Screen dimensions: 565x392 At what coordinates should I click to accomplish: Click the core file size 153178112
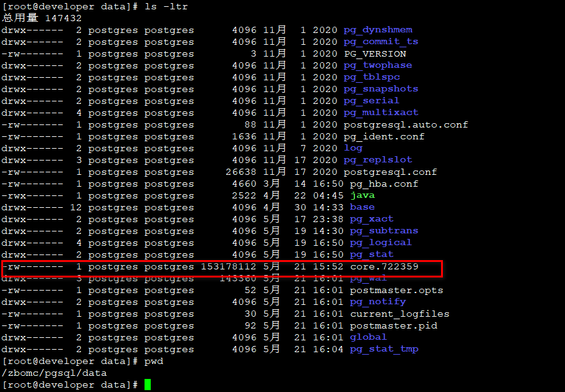(x=228, y=267)
